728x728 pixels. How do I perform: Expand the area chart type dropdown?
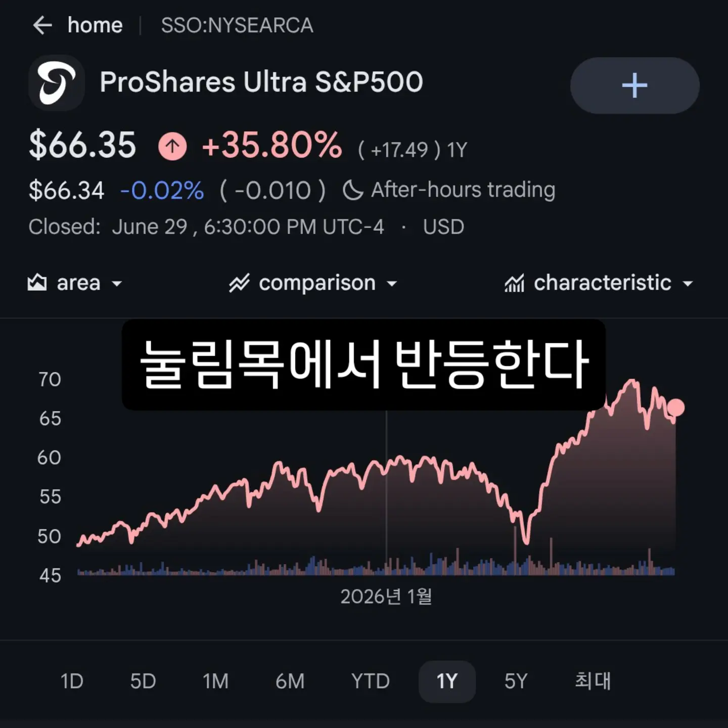tap(117, 284)
